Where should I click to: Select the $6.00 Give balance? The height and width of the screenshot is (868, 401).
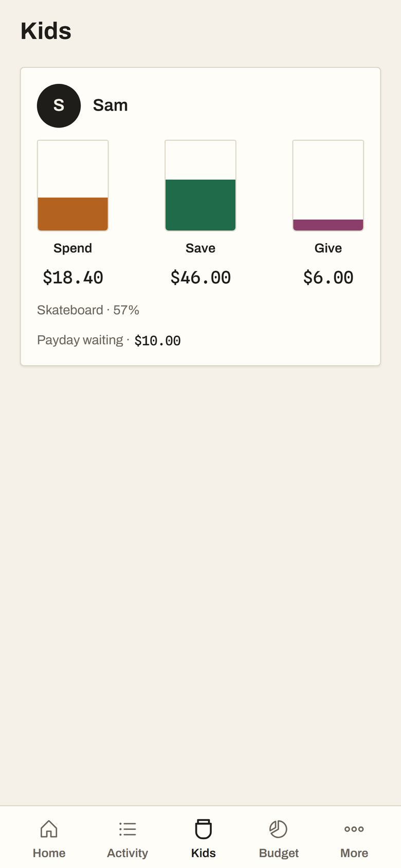tap(328, 278)
